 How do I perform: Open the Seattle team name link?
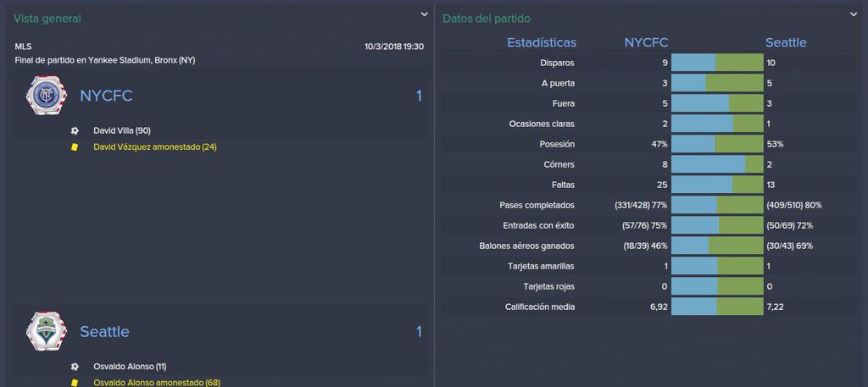[x=104, y=332]
